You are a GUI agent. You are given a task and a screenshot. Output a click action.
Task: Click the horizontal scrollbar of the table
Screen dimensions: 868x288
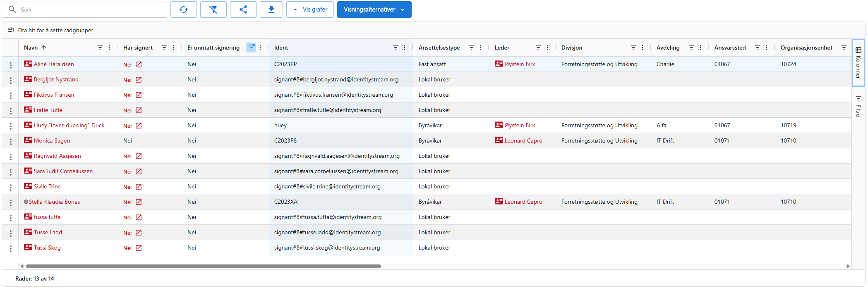point(203,267)
